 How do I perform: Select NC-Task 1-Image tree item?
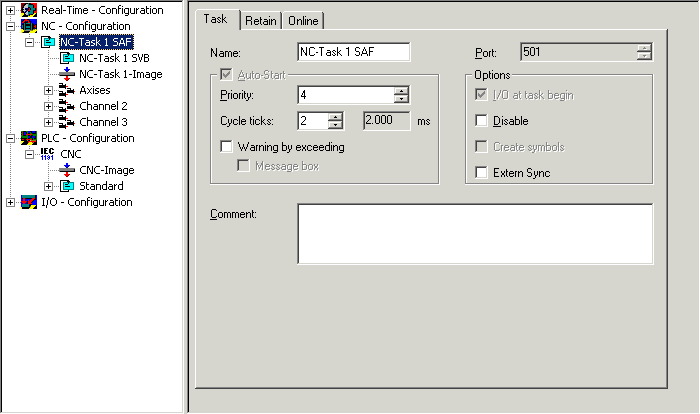point(121,74)
